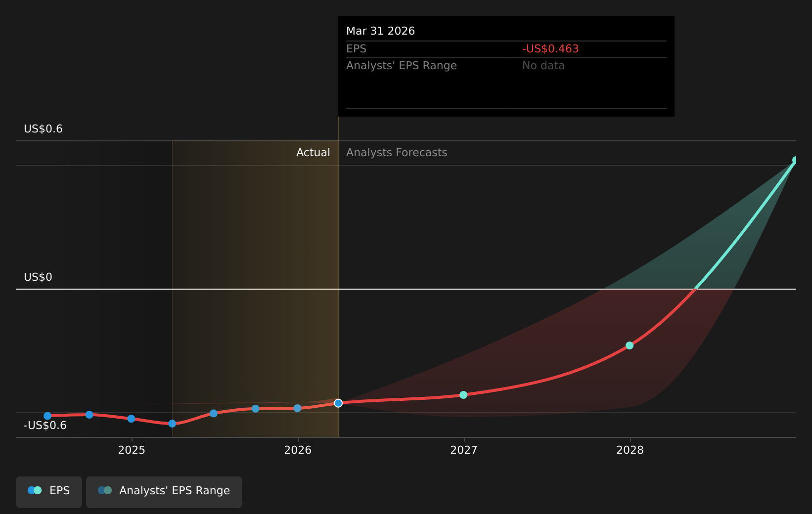Click the 'Analysts Forecasts' label
The height and width of the screenshot is (514, 812).
[397, 153]
